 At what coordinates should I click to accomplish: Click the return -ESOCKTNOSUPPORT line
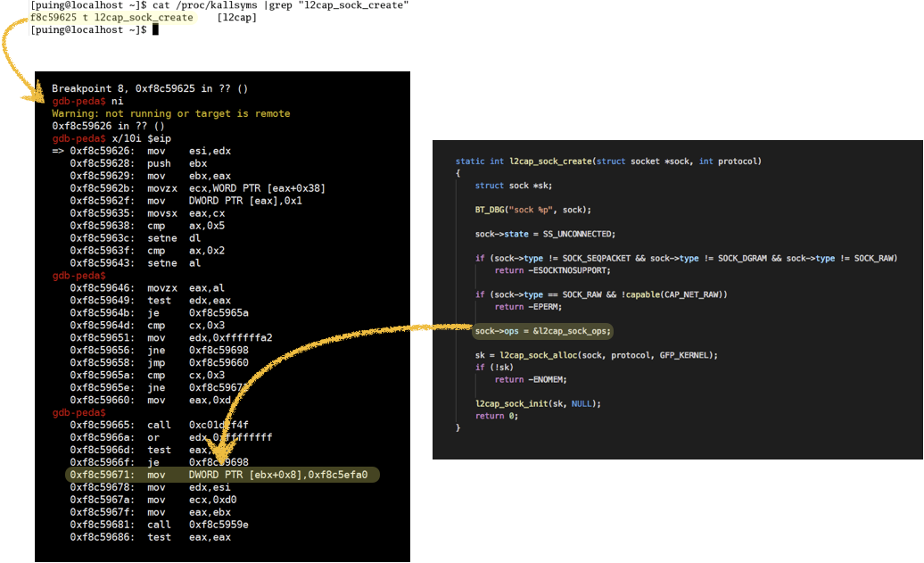click(552, 270)
